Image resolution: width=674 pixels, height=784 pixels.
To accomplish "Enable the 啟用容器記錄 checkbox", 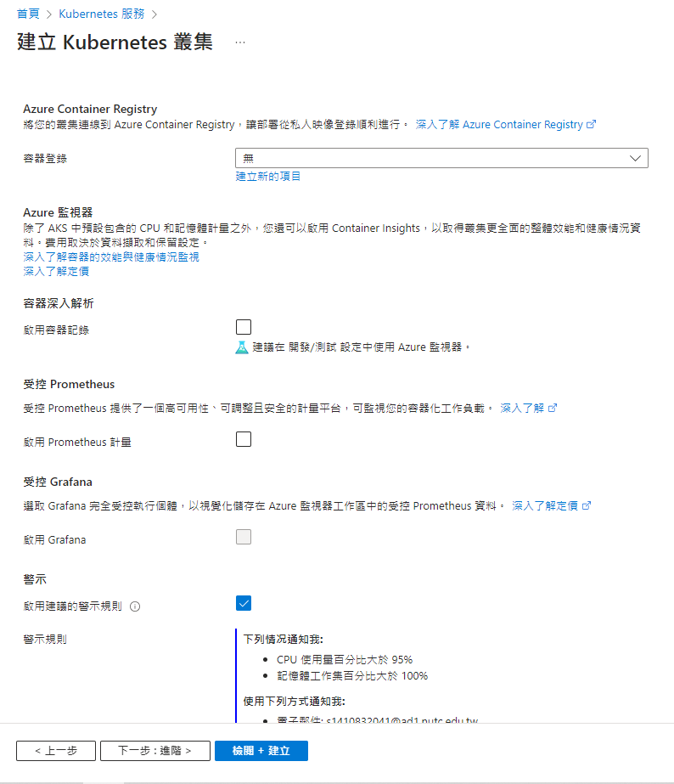I will pyautogui.click(x=244, y=327).
